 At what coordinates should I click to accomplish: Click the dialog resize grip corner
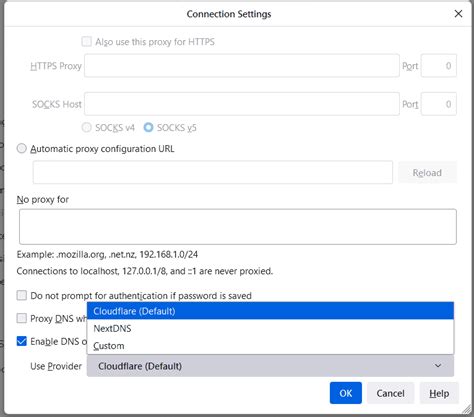tap(467, 409)
